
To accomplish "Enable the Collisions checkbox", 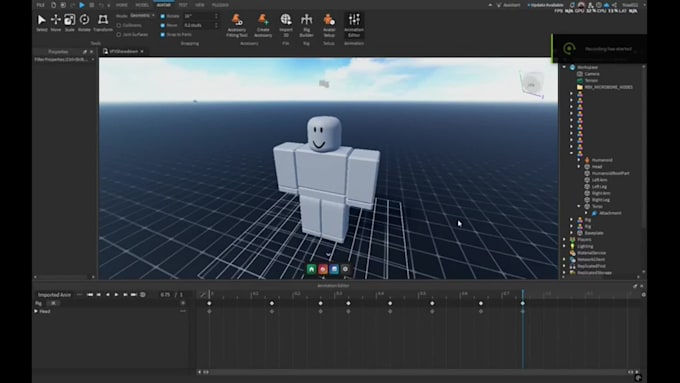I will 118,25.
